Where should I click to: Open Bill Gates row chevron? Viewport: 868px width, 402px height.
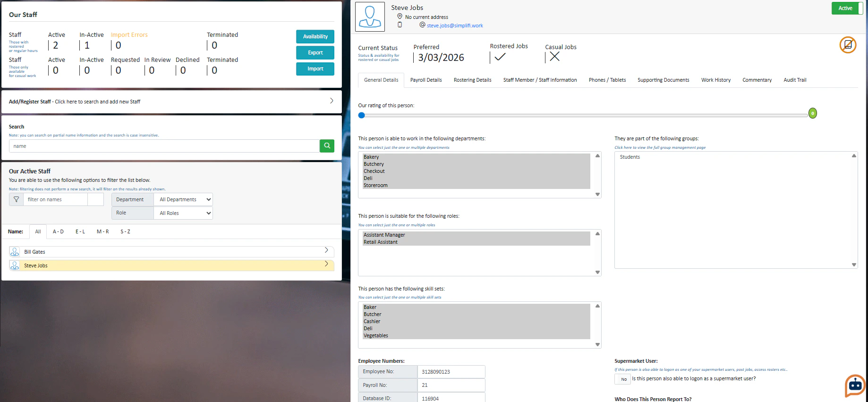326,250
